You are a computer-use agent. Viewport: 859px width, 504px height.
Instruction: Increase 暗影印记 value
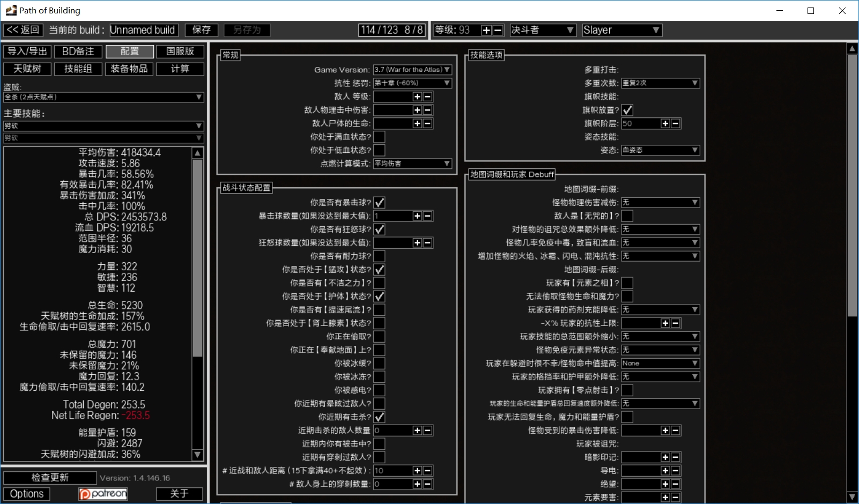point(665,457)
